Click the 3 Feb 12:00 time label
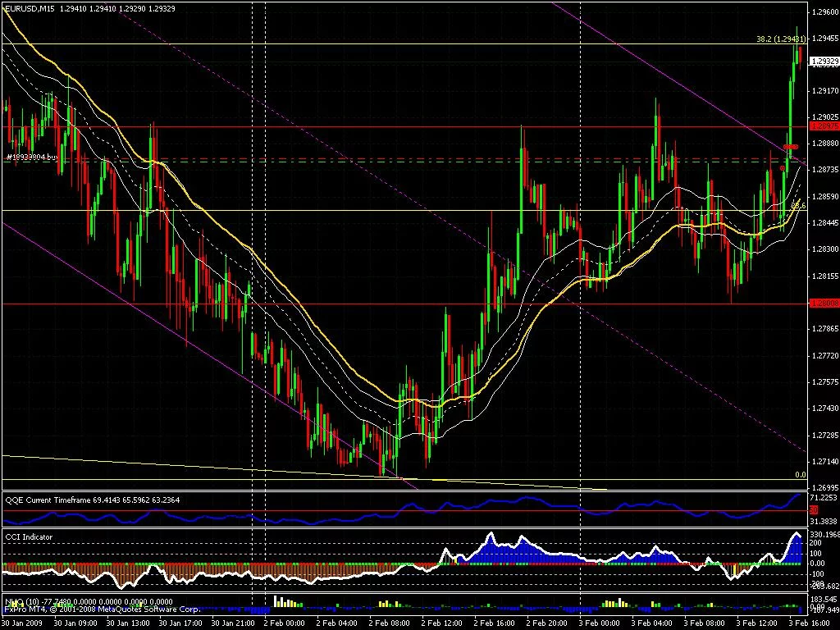 (757, 623)
